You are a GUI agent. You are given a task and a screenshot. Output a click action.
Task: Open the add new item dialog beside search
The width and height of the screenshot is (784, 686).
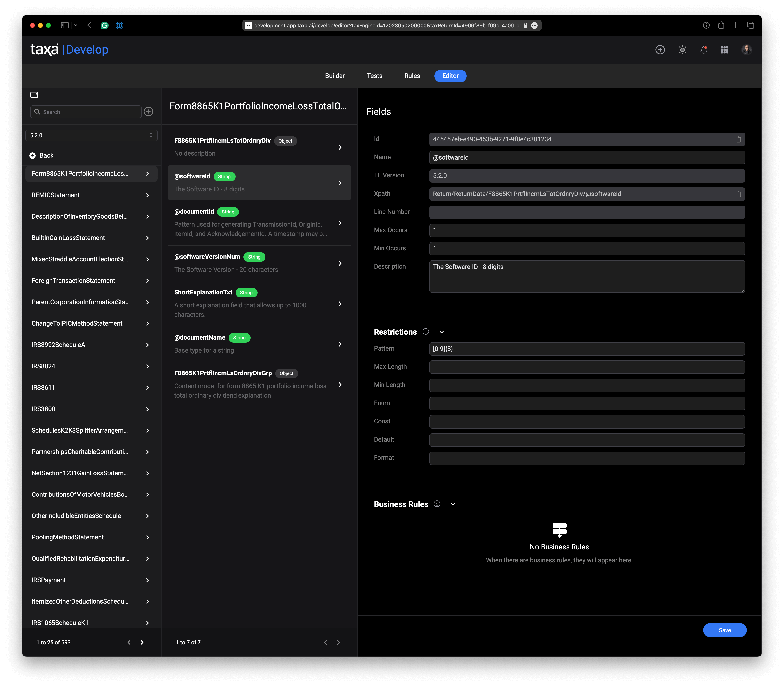click(x=149, y=112)
